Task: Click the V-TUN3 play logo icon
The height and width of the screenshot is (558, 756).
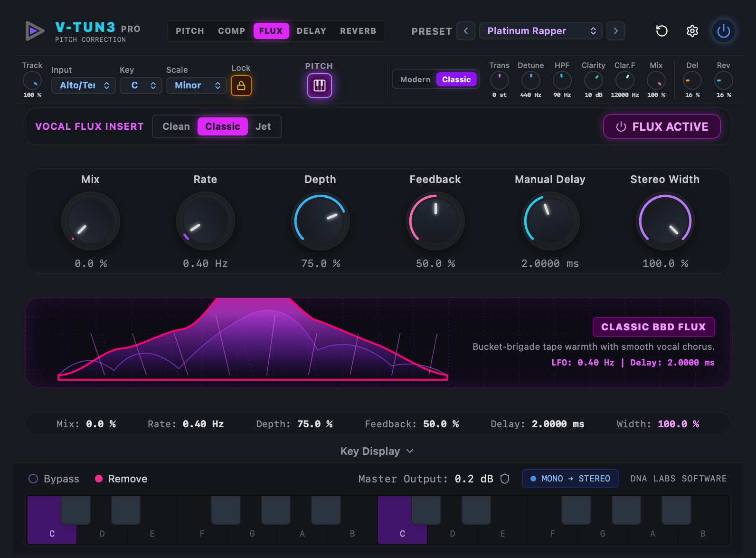Action: tap(34, 31)
